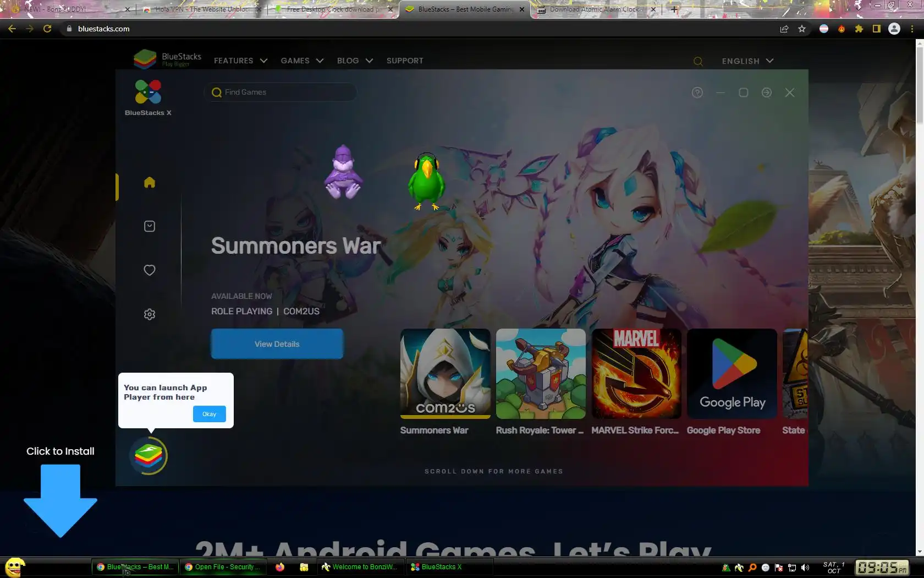Bookmark this page with the star icon

pos(802,29)
